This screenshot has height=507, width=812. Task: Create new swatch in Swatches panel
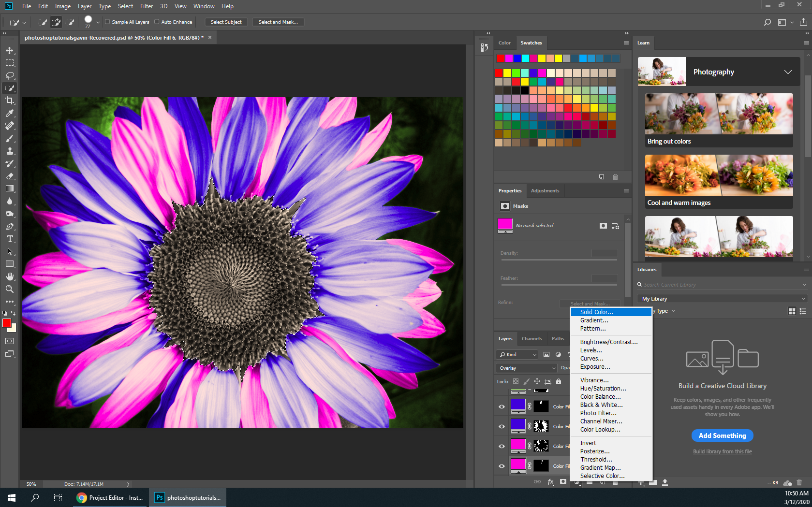click(x=602, y=177)
